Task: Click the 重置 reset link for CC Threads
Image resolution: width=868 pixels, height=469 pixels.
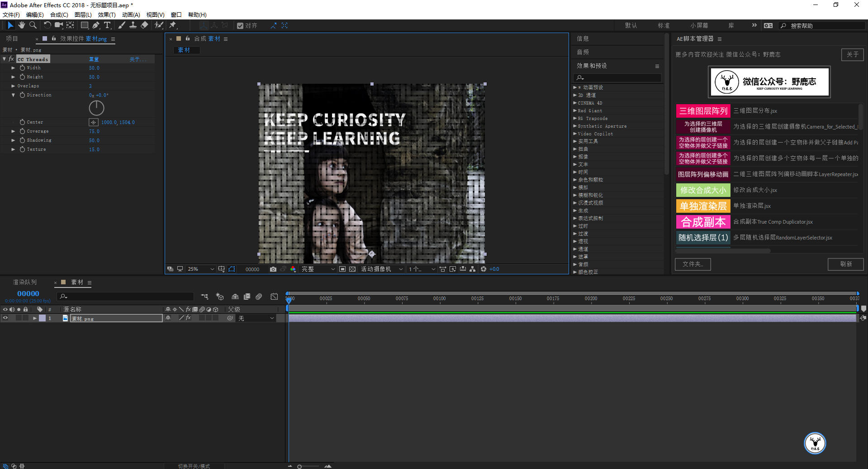Action: pos(94,59)
